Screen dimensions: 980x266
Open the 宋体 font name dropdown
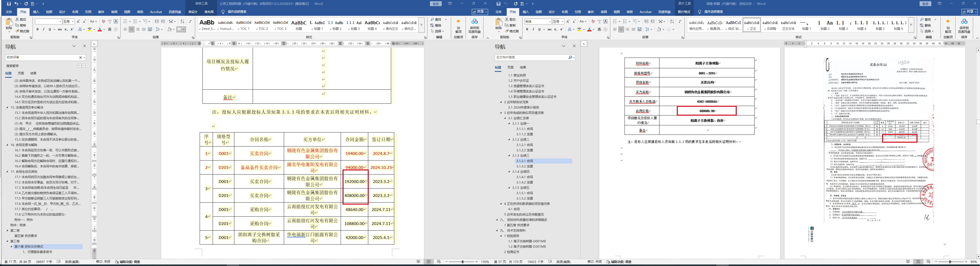point(550,22)
